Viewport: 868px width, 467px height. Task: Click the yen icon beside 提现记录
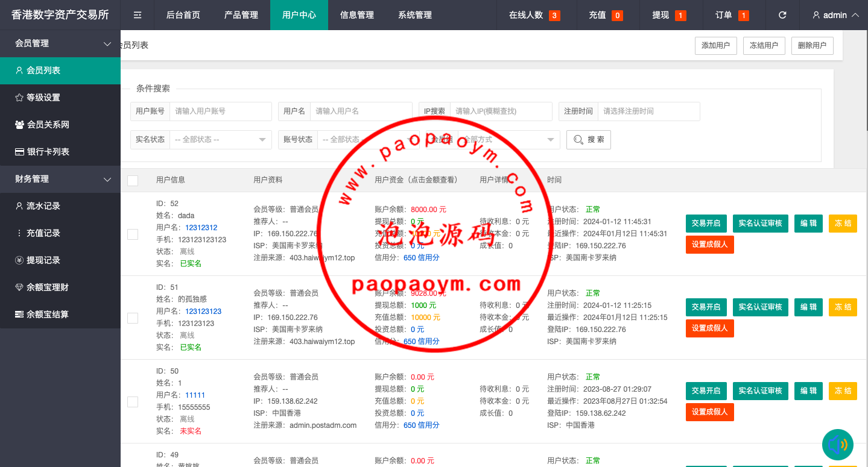point(19,260)
